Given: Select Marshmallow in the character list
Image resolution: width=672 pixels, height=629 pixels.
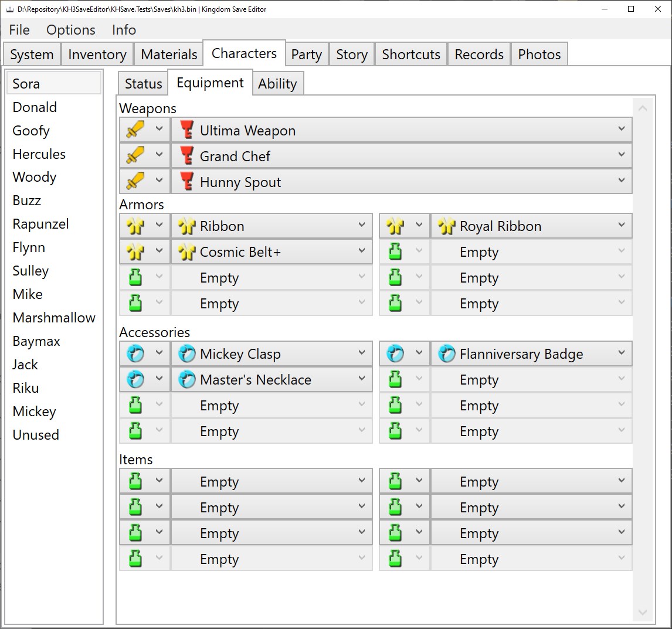Looking at the screenshot, I should [54, 318].
